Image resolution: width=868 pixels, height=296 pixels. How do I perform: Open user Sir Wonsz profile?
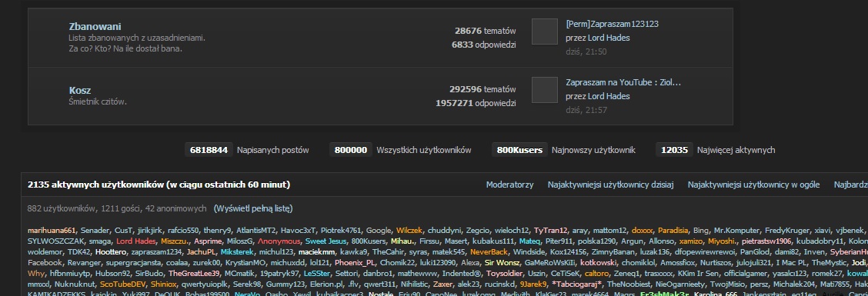(x=502, y=264)
